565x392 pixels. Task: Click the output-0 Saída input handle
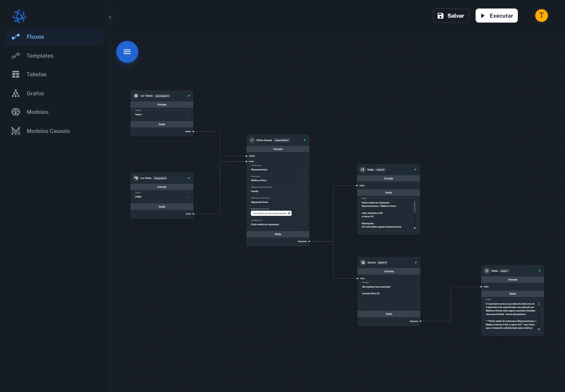357,186
